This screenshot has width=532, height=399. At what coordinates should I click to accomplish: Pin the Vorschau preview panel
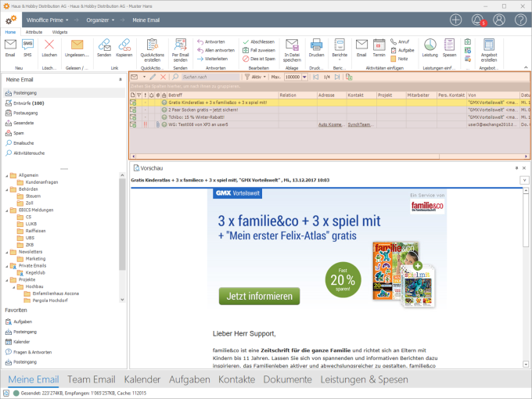pyautogui.click(x=516, y=168)
